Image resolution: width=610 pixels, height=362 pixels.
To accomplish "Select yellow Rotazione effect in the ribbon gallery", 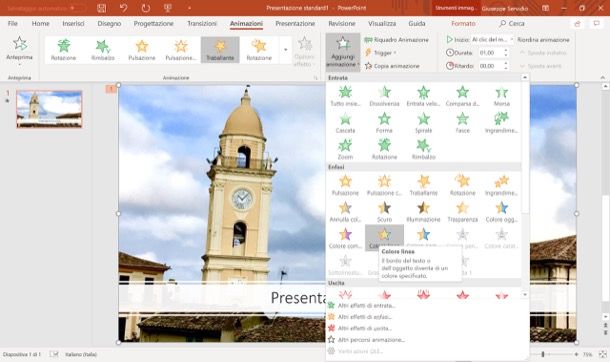I will 259,50.
